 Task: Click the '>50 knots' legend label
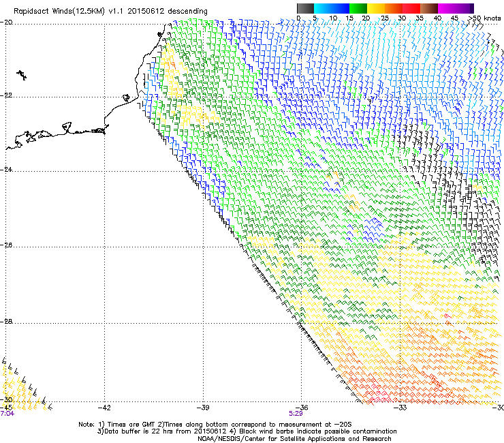coord(484,18)
